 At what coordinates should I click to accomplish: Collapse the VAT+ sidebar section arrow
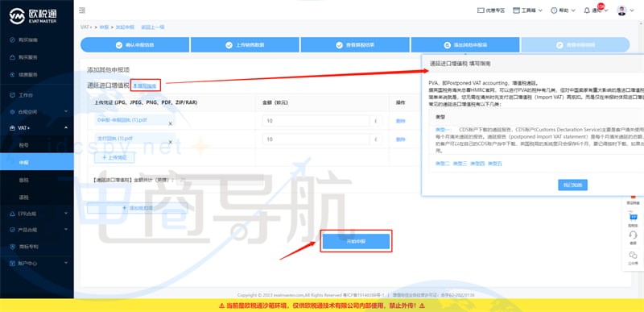66,128
